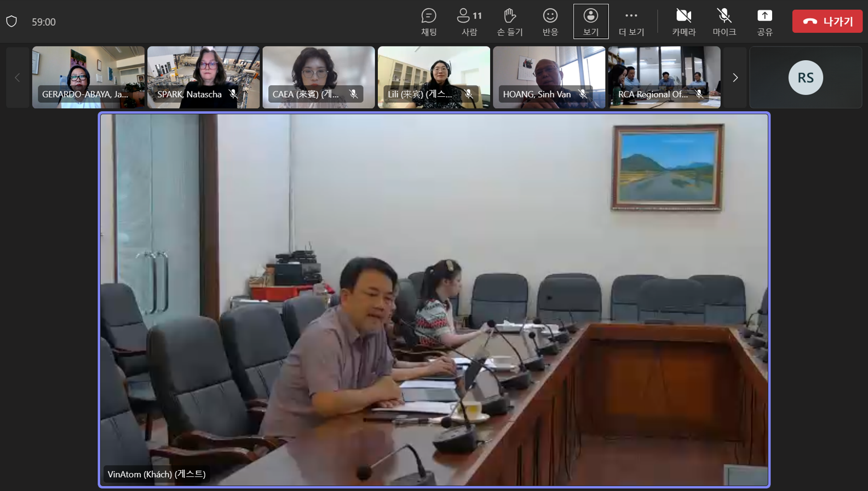Click the muted mic icon on Lili tile

click(x=469, y=94)
